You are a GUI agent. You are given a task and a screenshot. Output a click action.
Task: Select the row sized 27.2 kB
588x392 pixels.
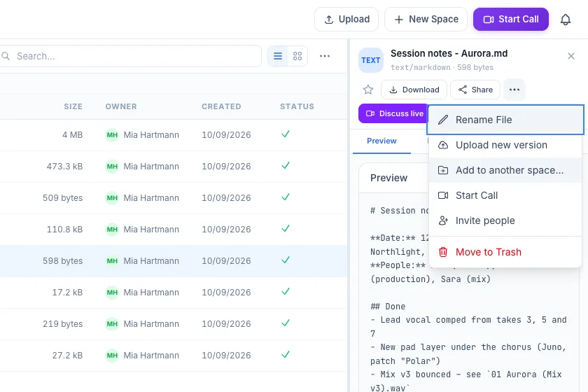pyautogui.click(x=174, y=356)
